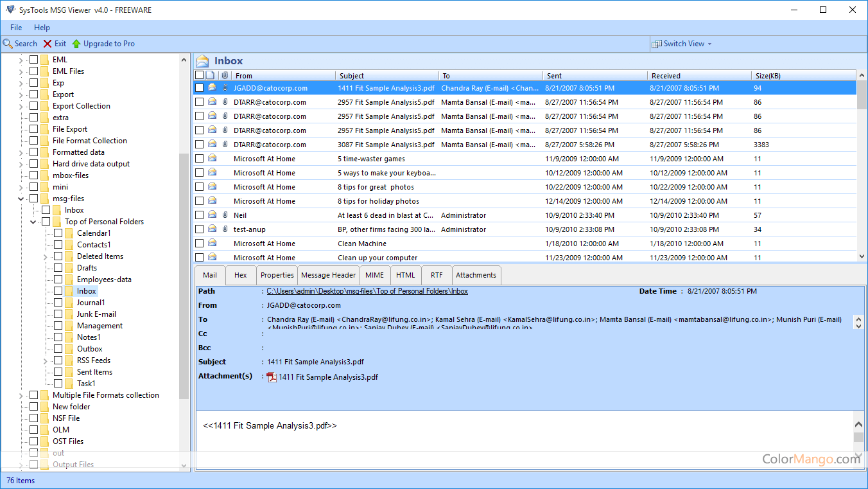This screenshot has width=868, height=489.
Task: Check the Outbox folder checkbox
Action: click(58, 349)
